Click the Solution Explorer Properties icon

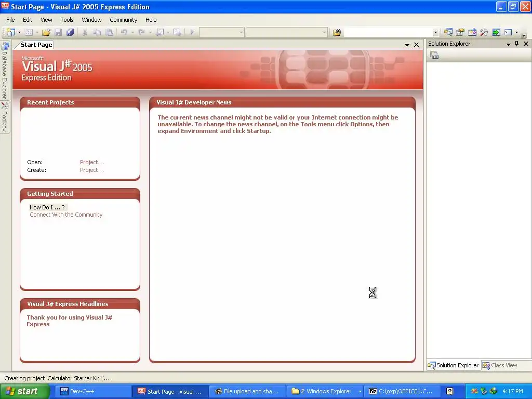click(x=434, y=55)
